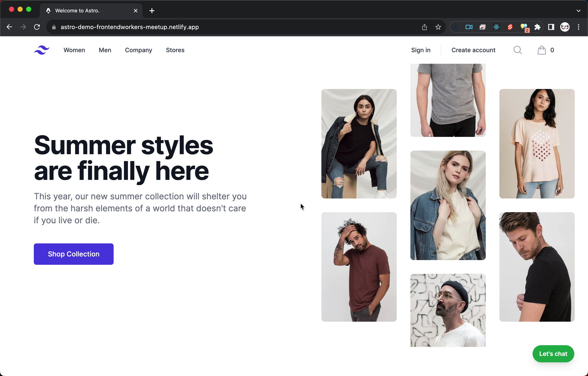Click the Stores nav link
This screenshot has width=588, height=376.
175,50
